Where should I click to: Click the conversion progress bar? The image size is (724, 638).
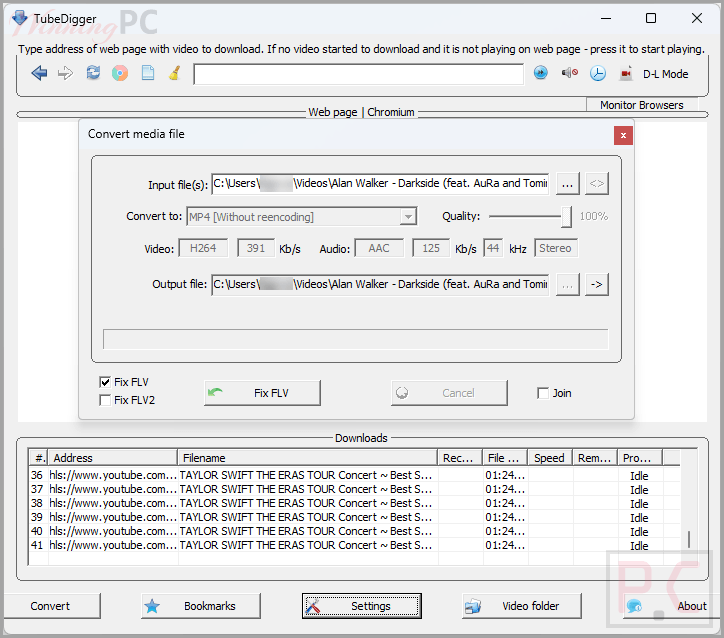(356, 339)
